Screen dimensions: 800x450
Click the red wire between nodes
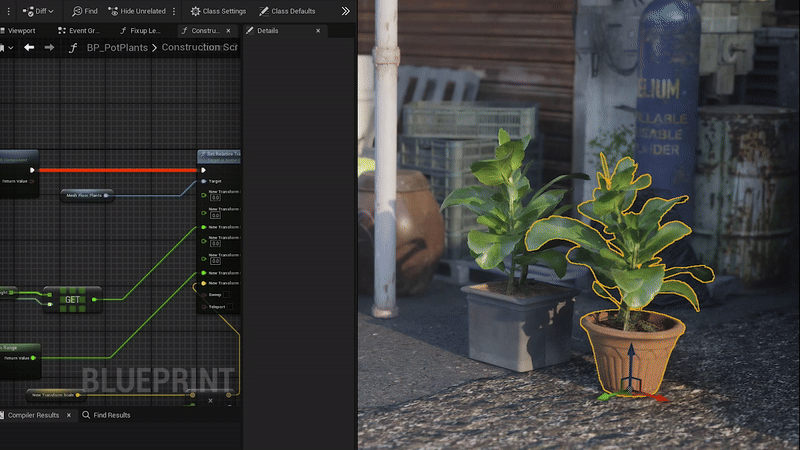click(117, 170)
